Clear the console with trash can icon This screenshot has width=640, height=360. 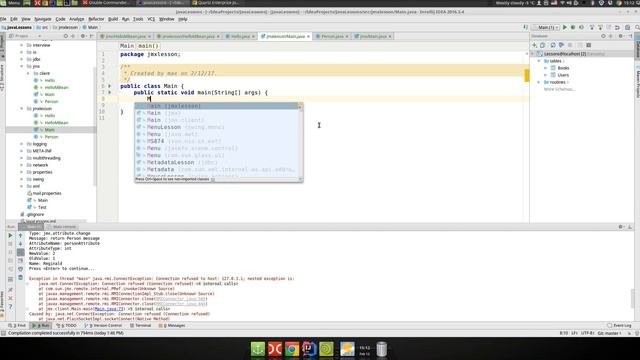coord(20,278)
